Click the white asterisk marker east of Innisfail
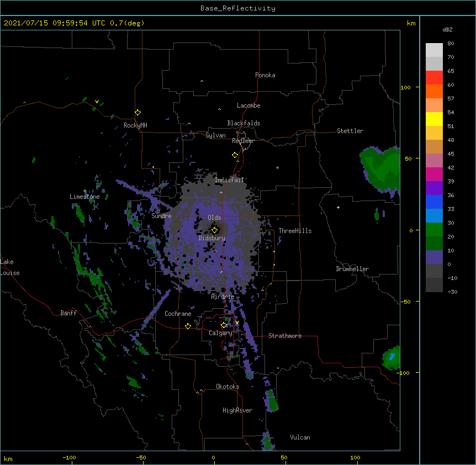The height and width of the screenshot is (465, 476). click(x=277, y=167)
